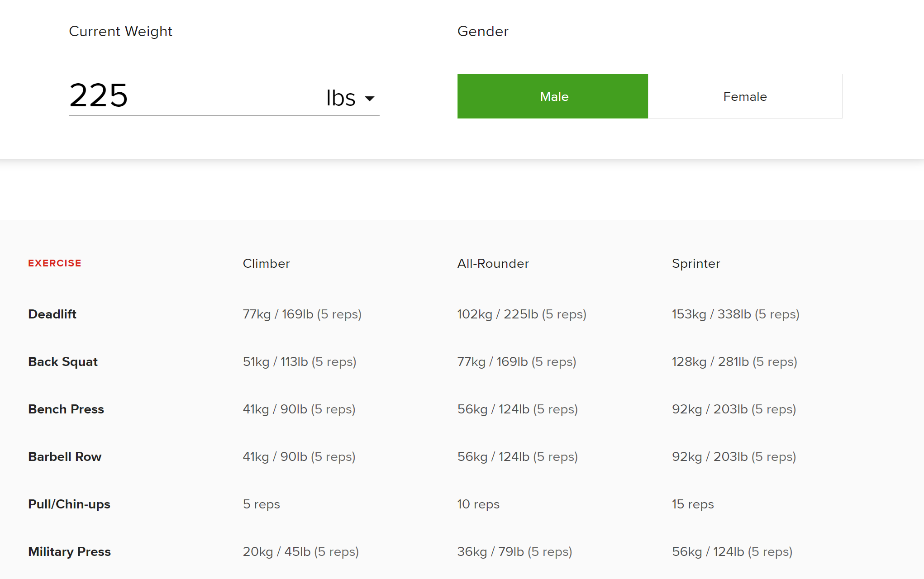Screen dimensions: 924x579
Task: Click the Pull/Chin-ups exercise label
Action: point(69,504)
